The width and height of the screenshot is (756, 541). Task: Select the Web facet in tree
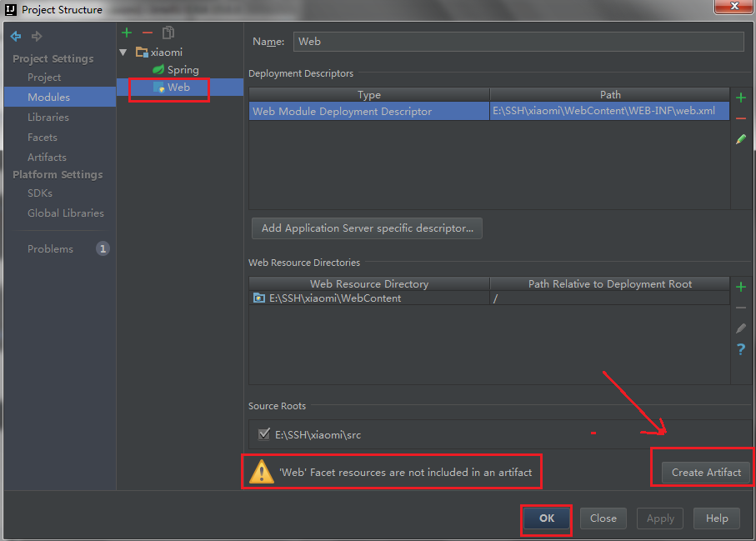172,88
